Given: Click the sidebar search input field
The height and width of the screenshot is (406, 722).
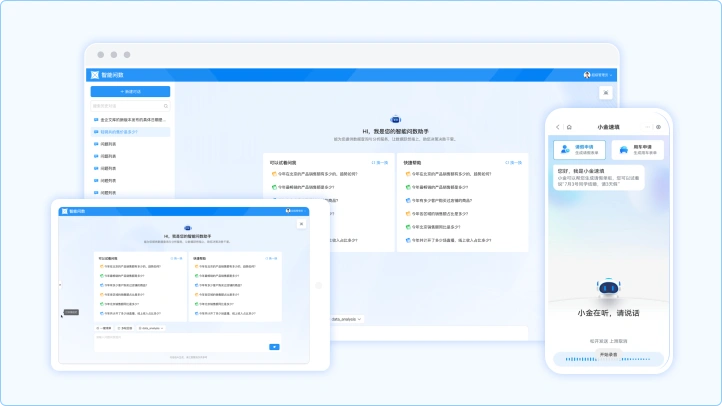Looking at the screenshot, I should (130, 105).
